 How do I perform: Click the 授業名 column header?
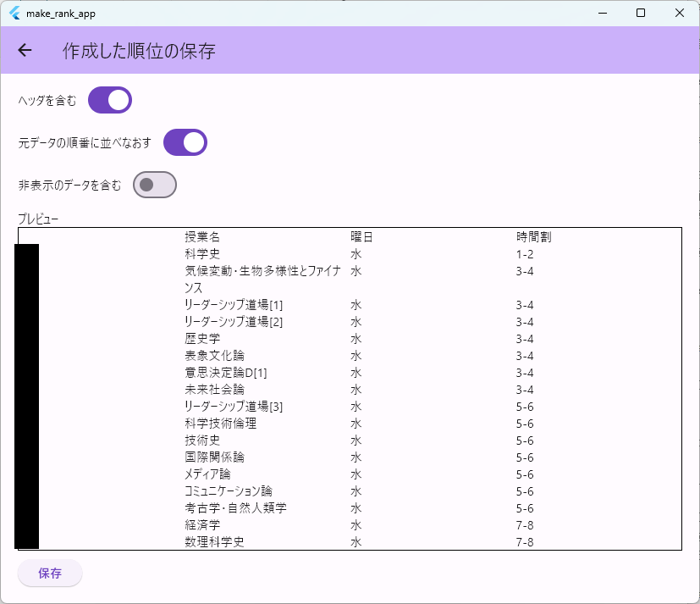(202, 237)
